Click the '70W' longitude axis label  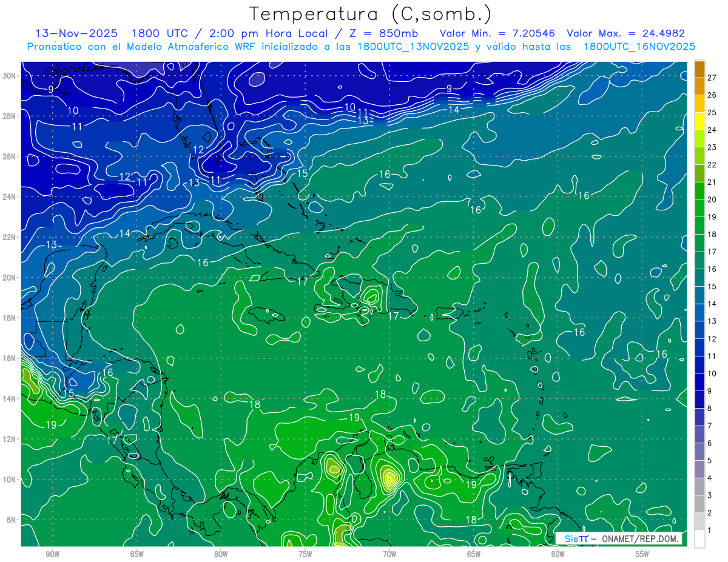[389, 554]
